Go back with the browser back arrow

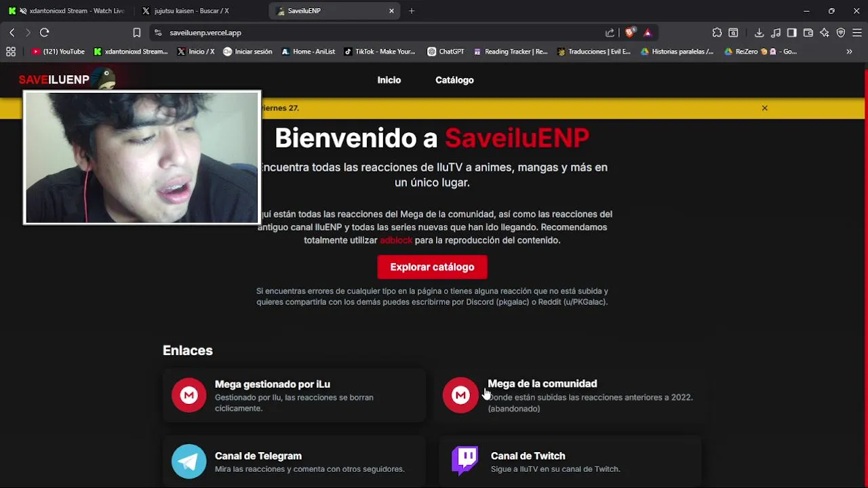[x=12, y=33]
